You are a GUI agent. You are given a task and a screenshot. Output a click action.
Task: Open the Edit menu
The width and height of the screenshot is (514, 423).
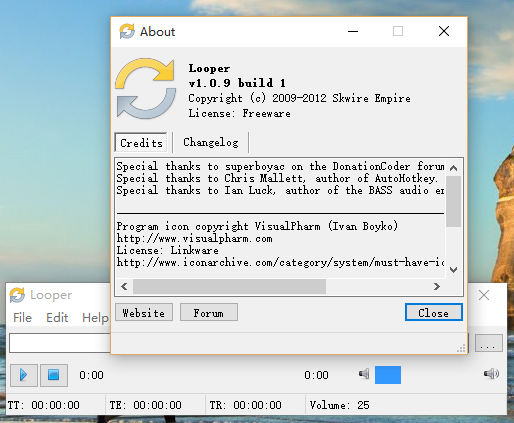click(x=57, y=318)
